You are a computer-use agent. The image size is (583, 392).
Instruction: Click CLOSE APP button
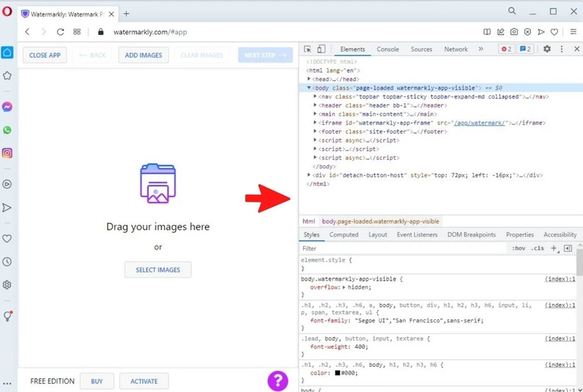45,55
